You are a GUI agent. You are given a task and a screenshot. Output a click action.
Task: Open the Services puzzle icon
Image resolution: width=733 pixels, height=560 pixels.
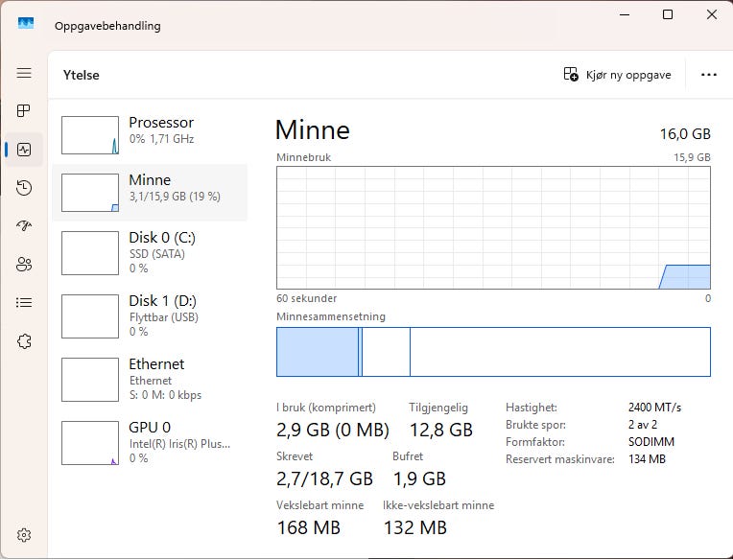(24, 341)
